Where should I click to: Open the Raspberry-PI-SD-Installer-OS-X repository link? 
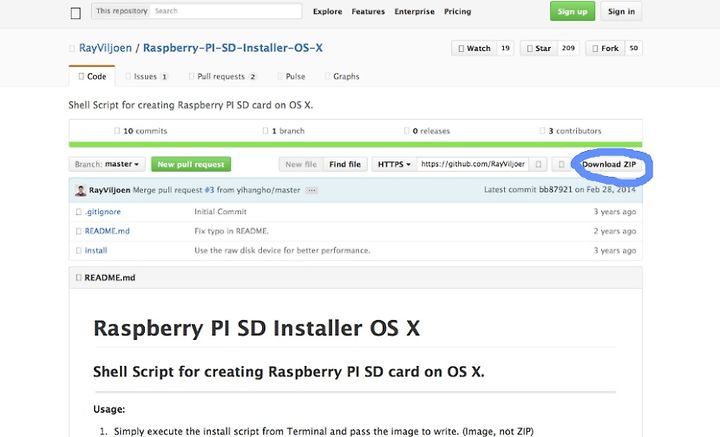click(x=233, y=48)
